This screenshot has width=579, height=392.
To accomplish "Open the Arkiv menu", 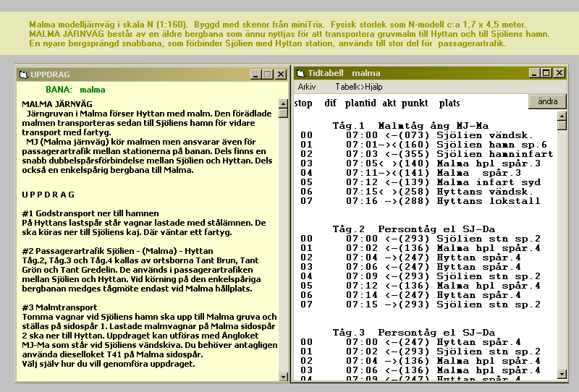I will (x=307, y=86).
